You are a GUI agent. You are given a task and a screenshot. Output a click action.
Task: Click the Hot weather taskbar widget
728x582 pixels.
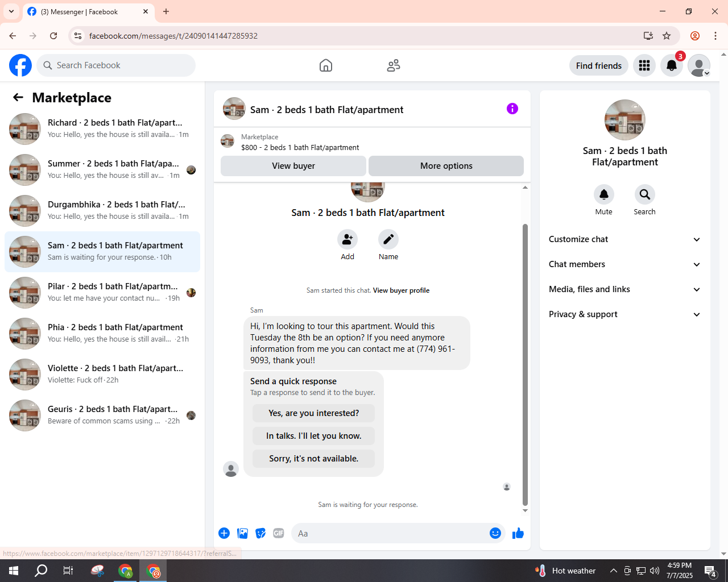click(x=565, y=571)
